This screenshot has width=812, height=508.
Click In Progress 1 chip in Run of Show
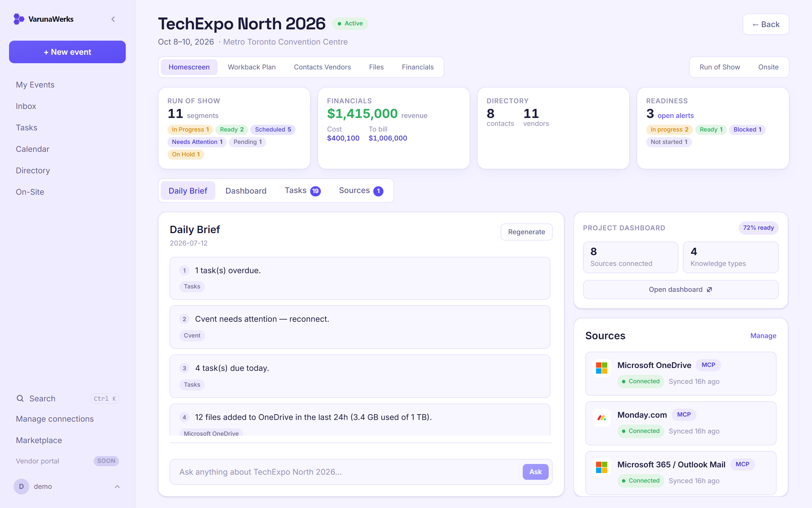[x=190, y=130]
